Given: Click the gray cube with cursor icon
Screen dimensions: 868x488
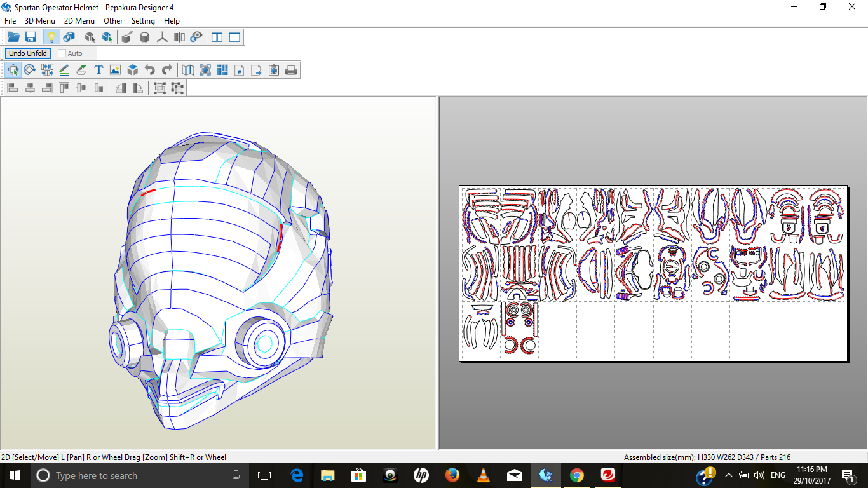Looking at the screenshot, I should (x=90, y=37).
